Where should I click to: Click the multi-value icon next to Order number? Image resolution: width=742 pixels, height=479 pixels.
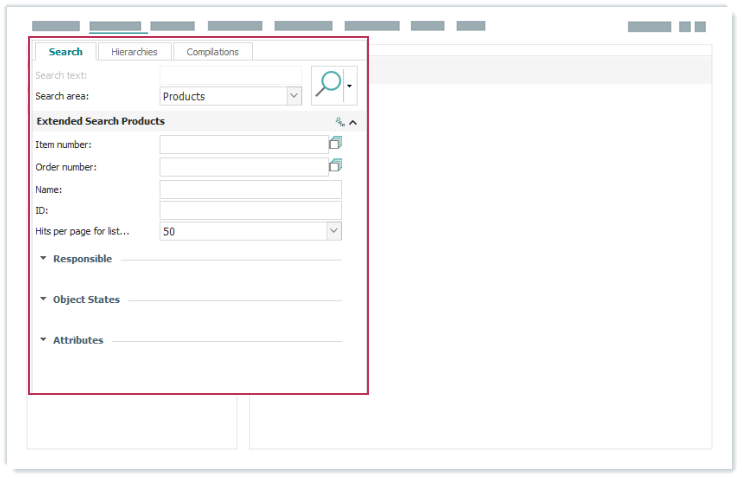[x=335, y=165]
